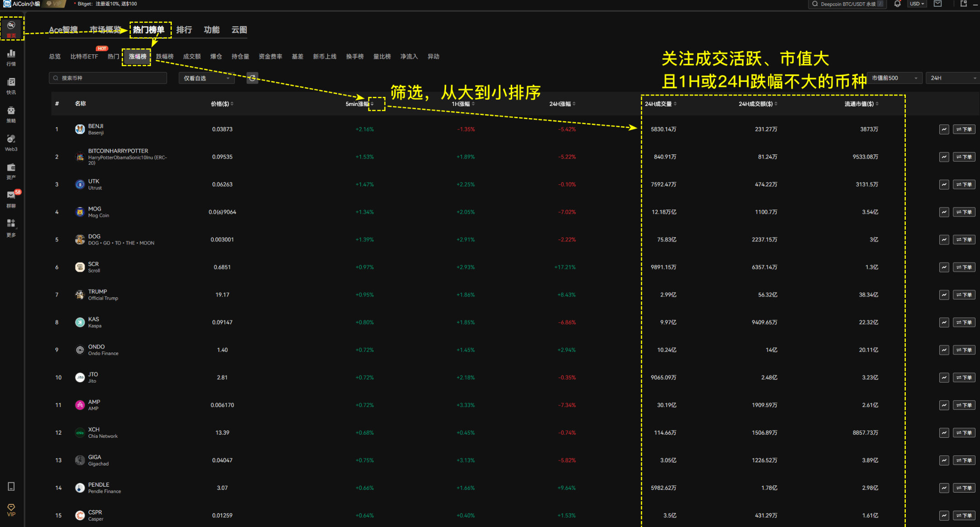Click 下单 button for BENJI
This screenshot has height=527, width=980.
(x=964, y=129)
